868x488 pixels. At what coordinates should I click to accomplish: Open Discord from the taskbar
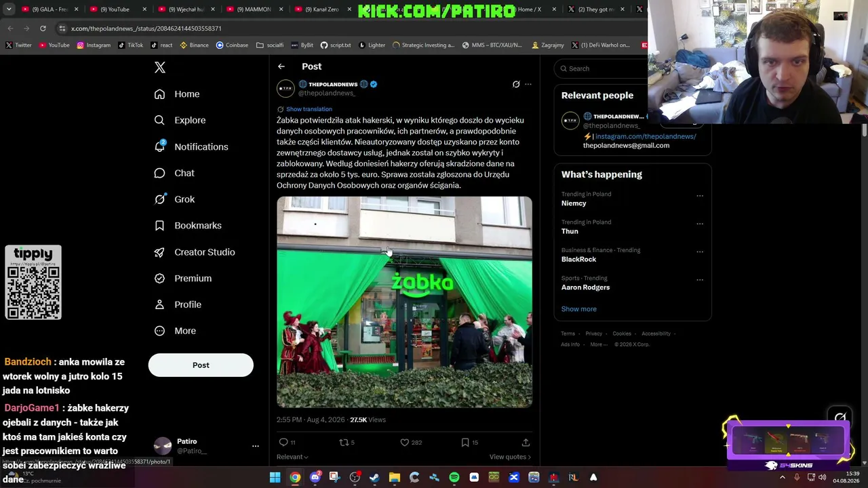tap(315, 478)
